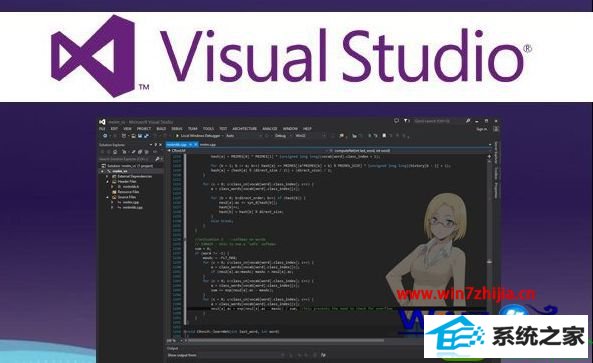Viewport: 593px width, 363px height.
Task: Pin toggle for Solution Explorer panel
Action: [x=155, y=145]
